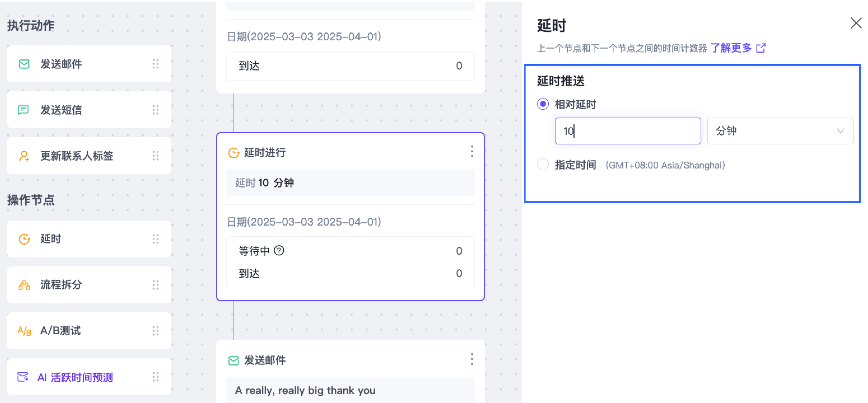
Task: Click help icon next to 等待中
Action: (x=279, y=250)
